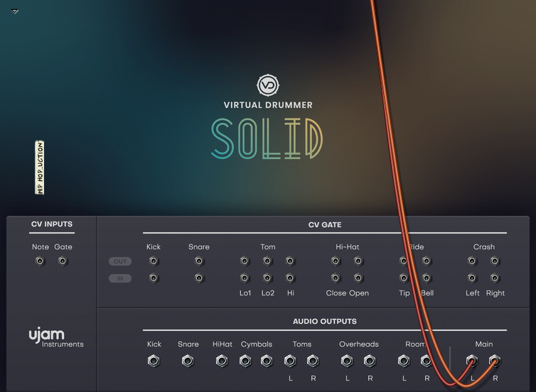The width and height of the screenshot is (536, 392).
Task: Click the Tom Lo2 gate OUT jack
Action: [x=267, y=261]
